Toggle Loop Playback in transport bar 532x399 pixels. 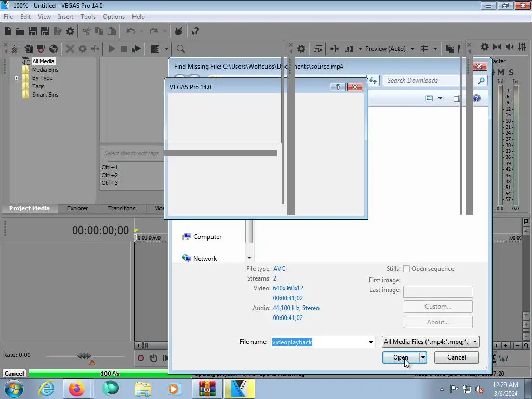coord(153,358)
